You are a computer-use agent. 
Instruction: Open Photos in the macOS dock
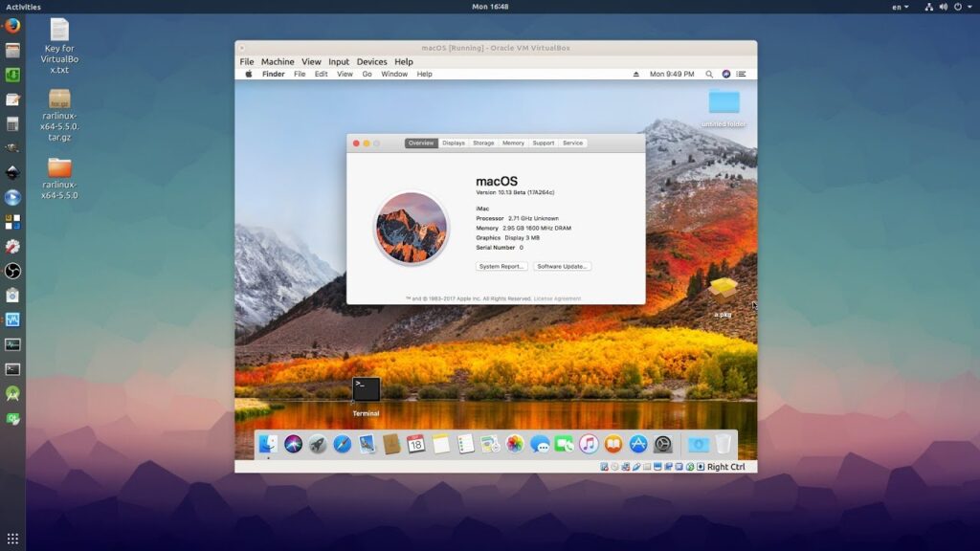[x=514, y=444]
